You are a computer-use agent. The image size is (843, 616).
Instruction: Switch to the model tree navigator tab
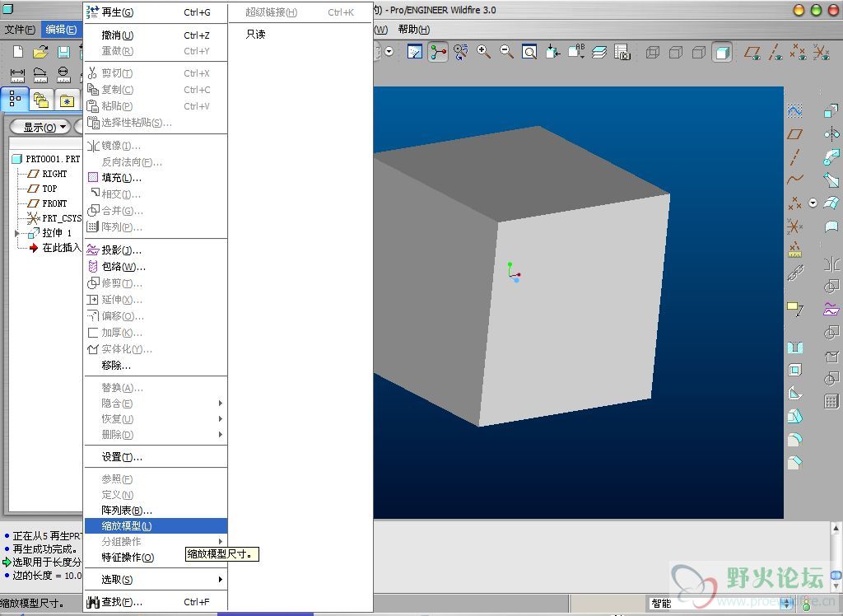[15, 100]
